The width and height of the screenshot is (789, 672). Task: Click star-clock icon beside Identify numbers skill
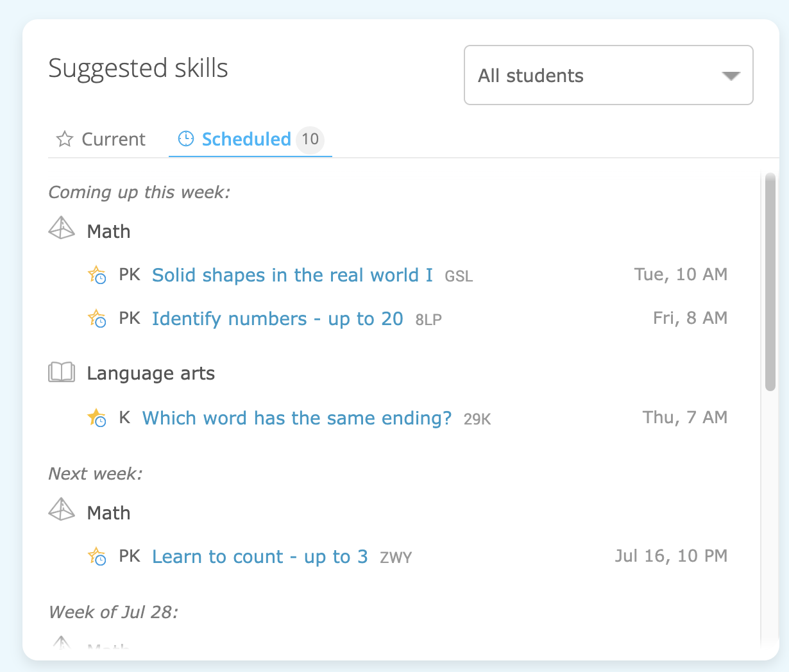point(97,319)
